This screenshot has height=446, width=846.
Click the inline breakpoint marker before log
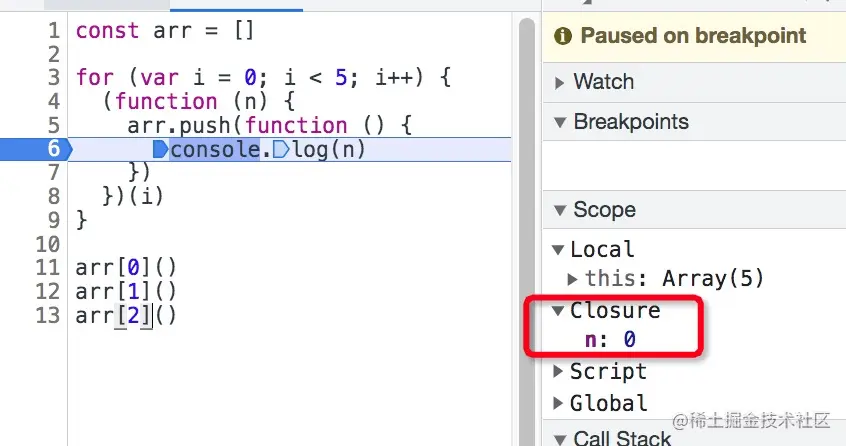(x=281, y=149)
